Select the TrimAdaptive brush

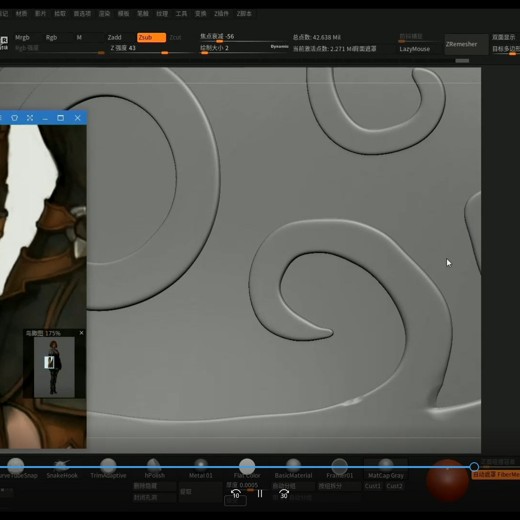[108, 468]
